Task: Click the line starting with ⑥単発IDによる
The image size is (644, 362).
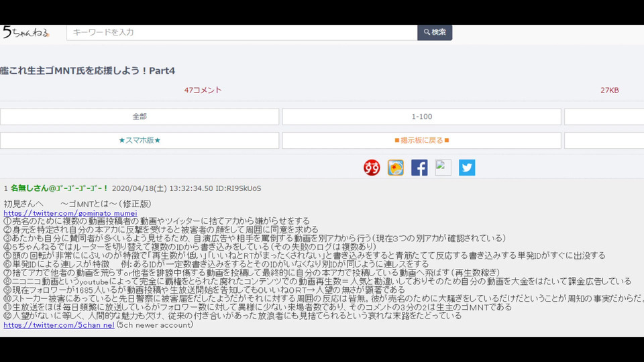Action: pyautogui.click(x=216, y=264)
